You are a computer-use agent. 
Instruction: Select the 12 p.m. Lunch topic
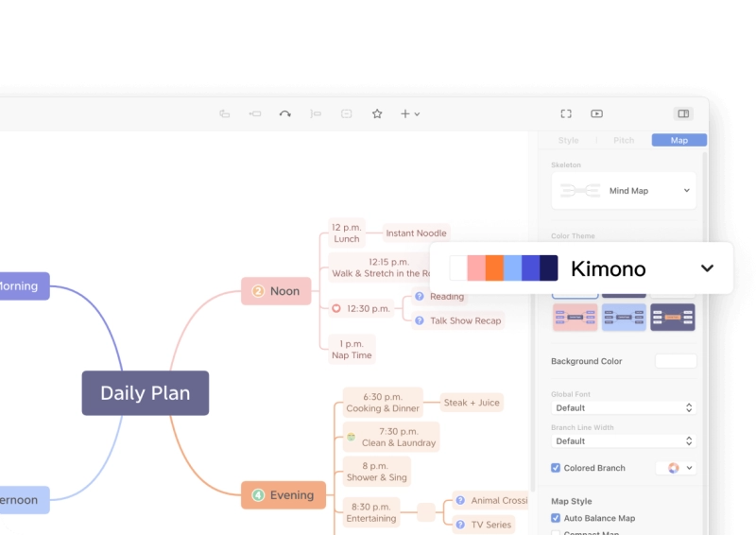pyautogui.click(x=347, y=233)
